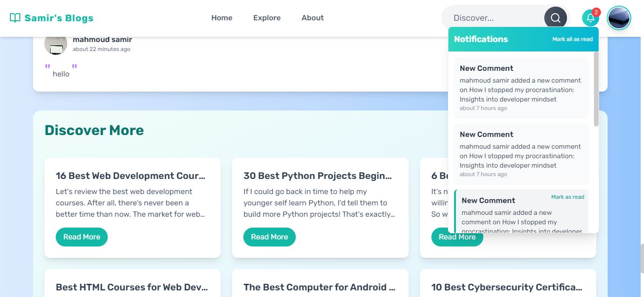
Task: Click the red notification count badge
Action: (596, 12)
